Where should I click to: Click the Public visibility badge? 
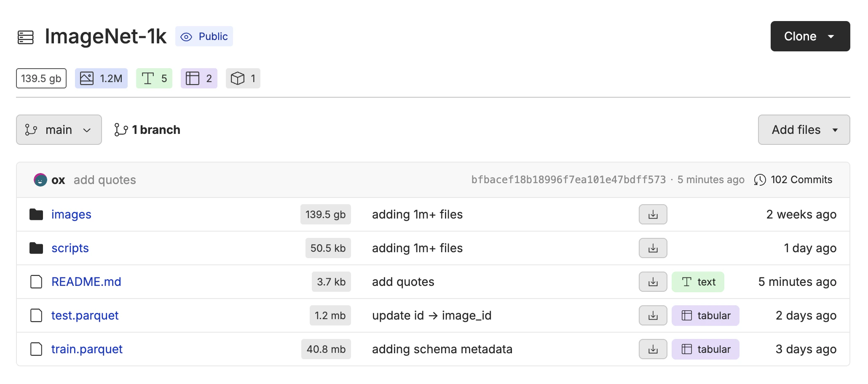204,37
